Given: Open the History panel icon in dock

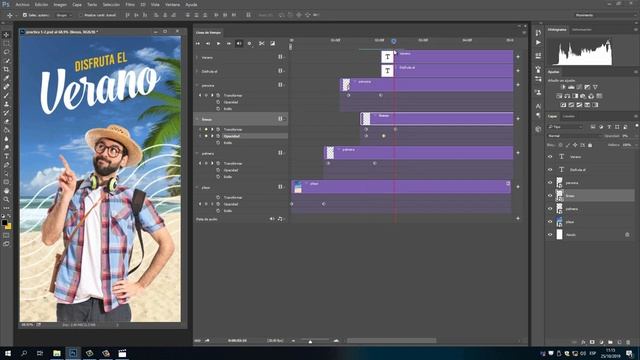Looking at the screenshot, I should click(538, 33).
